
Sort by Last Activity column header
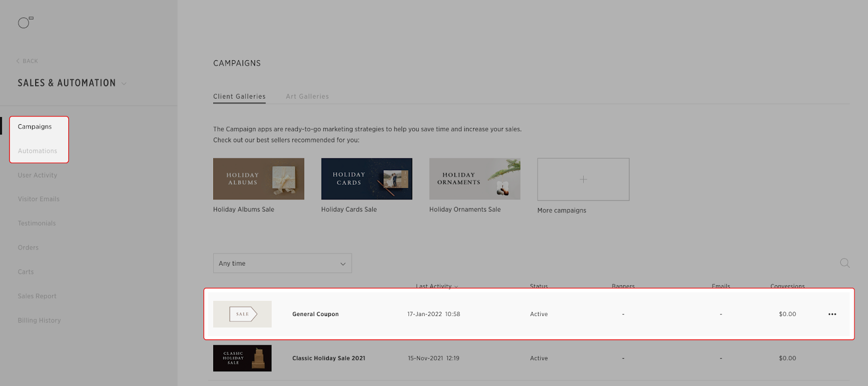point(437,286)
